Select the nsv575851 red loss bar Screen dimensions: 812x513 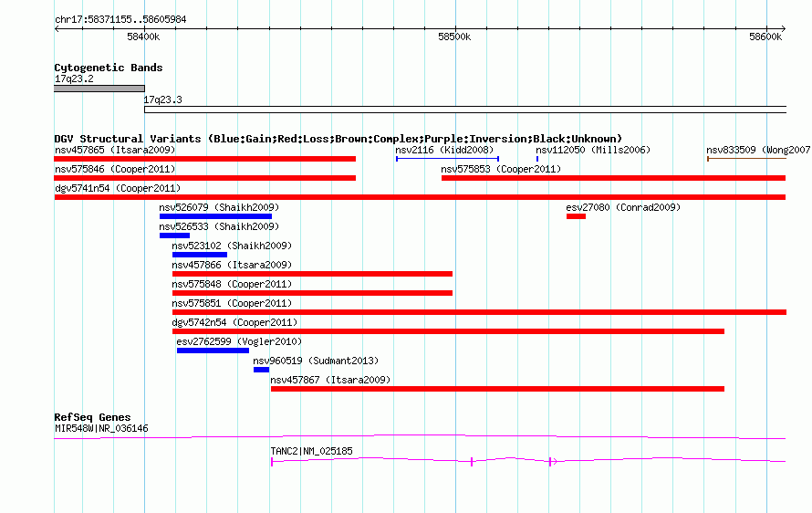(x=480, y=312)
